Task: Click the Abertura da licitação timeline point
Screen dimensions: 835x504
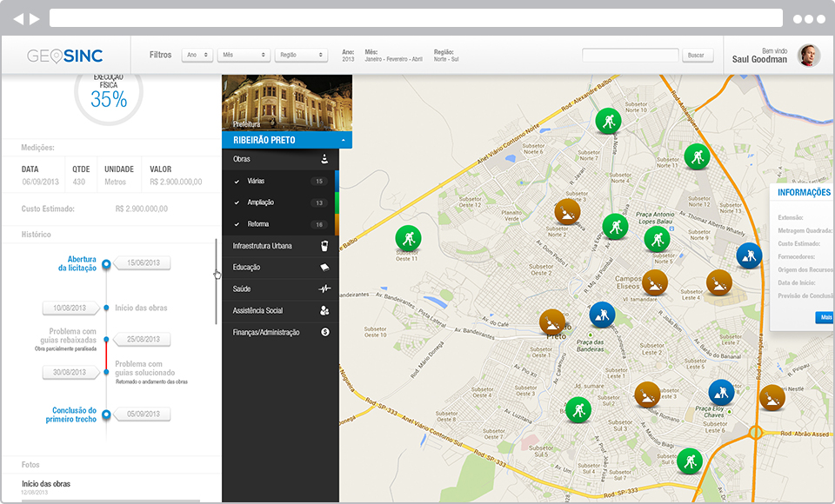Action: point(106,263)
